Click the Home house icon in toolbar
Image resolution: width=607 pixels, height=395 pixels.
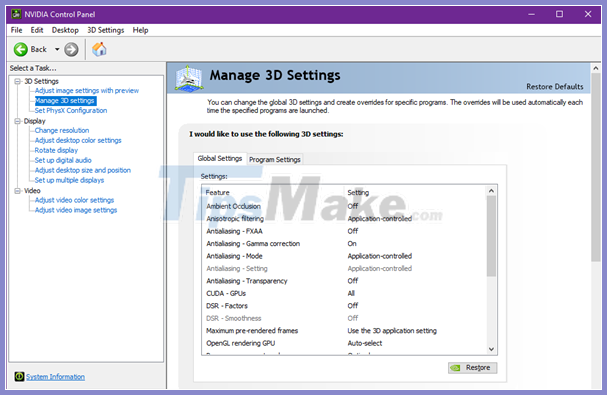99,49
